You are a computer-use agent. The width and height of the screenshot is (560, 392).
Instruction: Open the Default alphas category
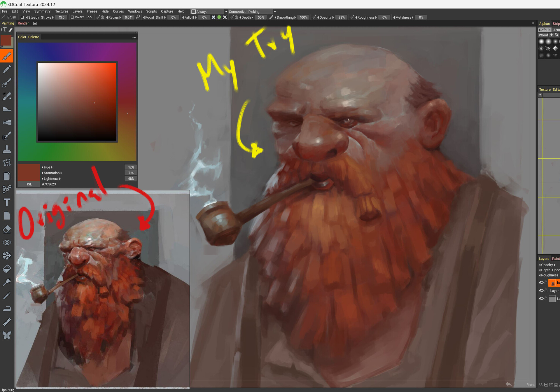[545, 30]
